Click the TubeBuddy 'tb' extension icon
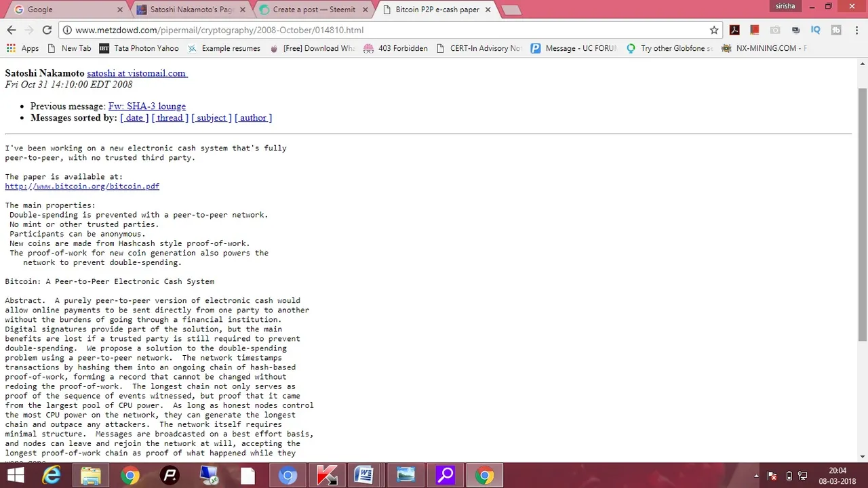 [836, 30]
